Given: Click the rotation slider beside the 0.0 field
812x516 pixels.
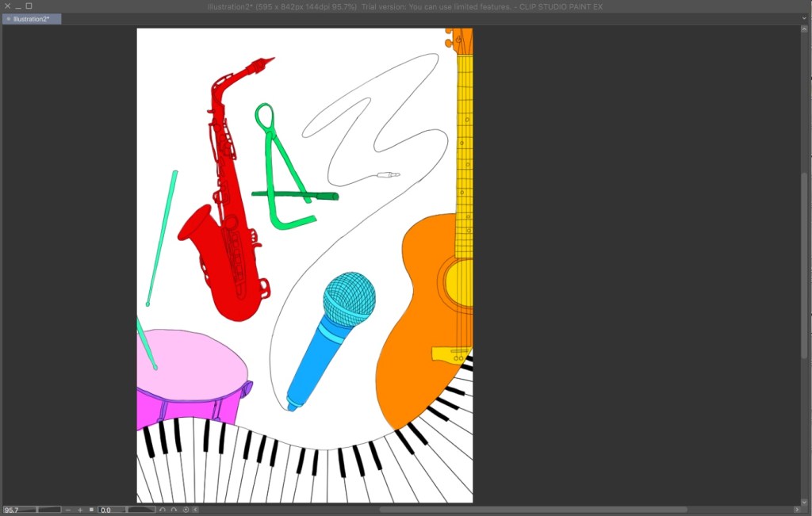Looking at the screenshot, I should pyautogui.click(x=141, y=510).
